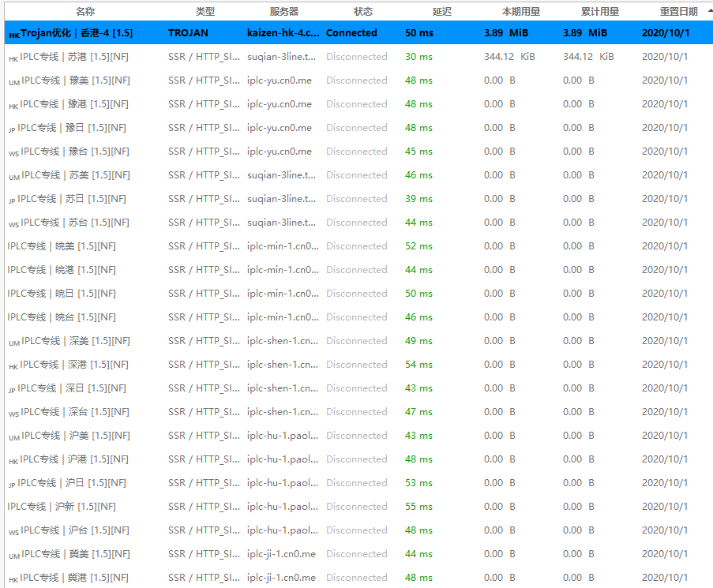Click the 55 ms latency of 沪新 row

[418, 506]
